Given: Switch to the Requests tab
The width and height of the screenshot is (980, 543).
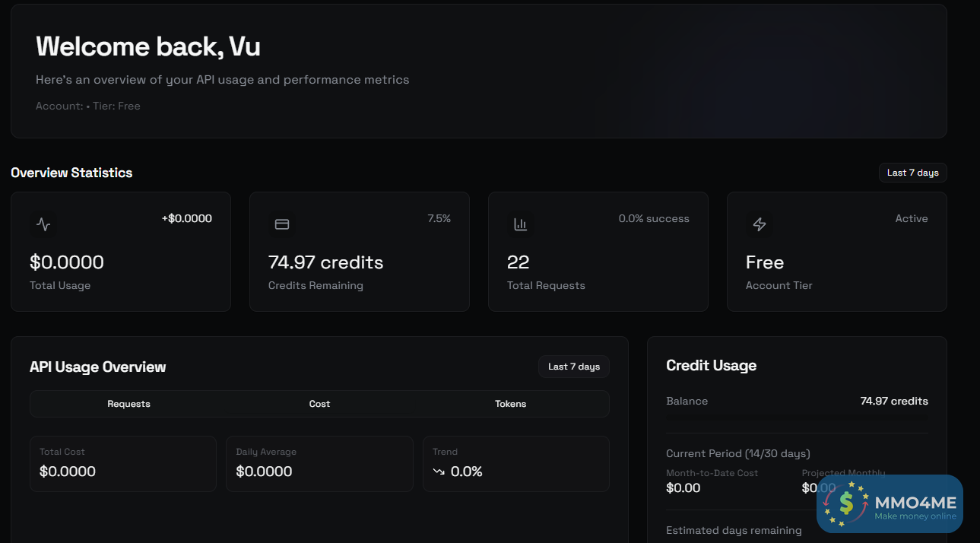Looking at the screenshot, I should 128,404.
